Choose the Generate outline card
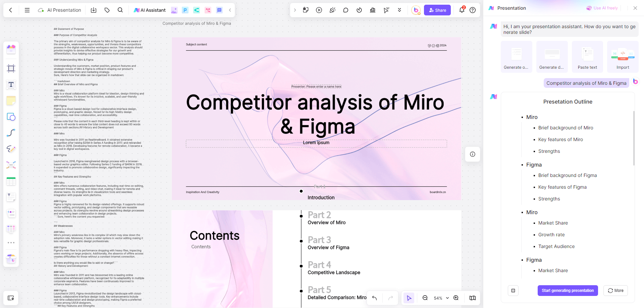The width and height of the screenshot is (644, 308). tap(516, 57)
